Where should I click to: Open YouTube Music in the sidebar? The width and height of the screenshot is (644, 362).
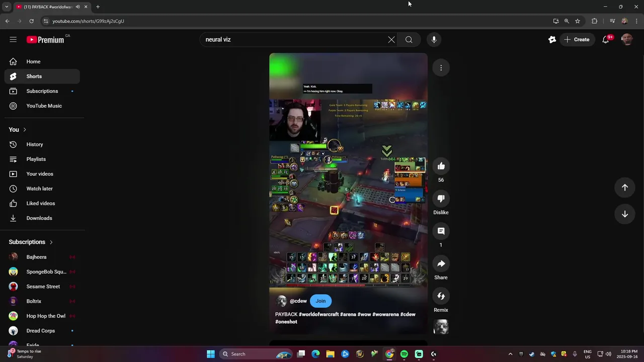pos(42,106)
